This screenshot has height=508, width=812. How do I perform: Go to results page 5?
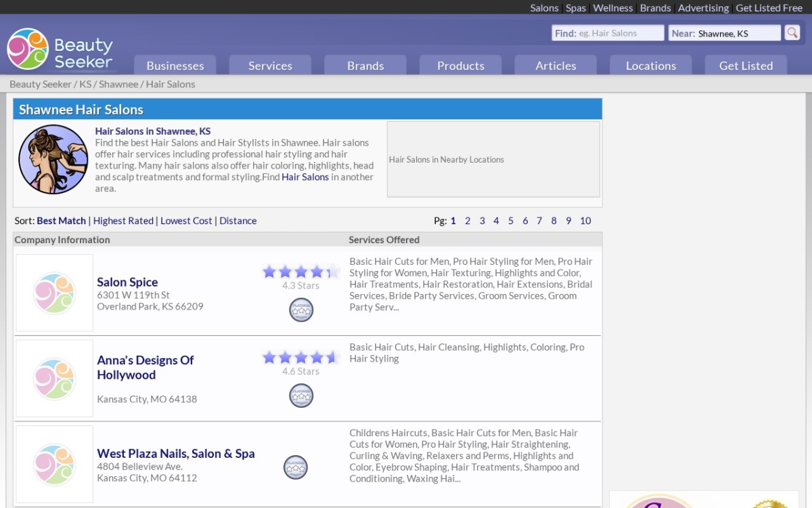pyautogui.click(x=511, y=221)
